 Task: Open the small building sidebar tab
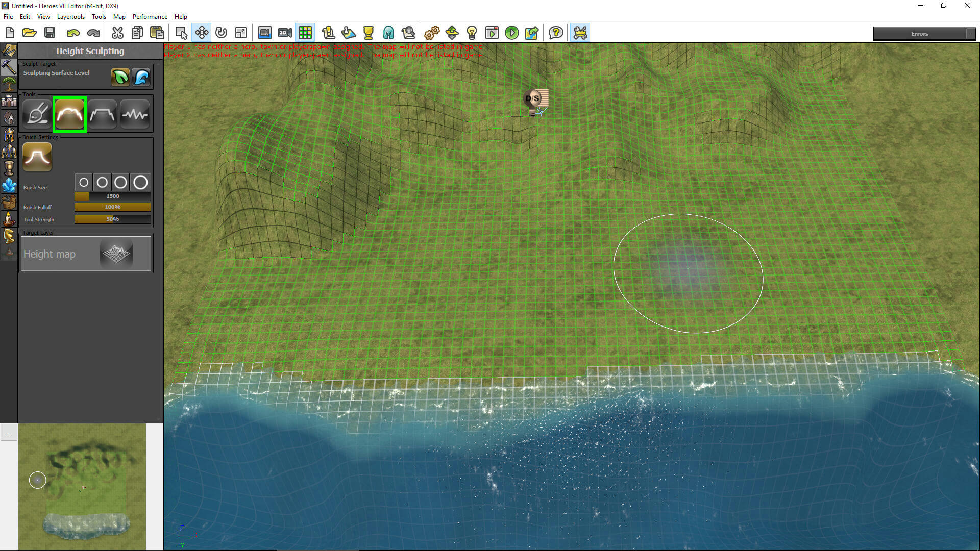coord(9,118)
